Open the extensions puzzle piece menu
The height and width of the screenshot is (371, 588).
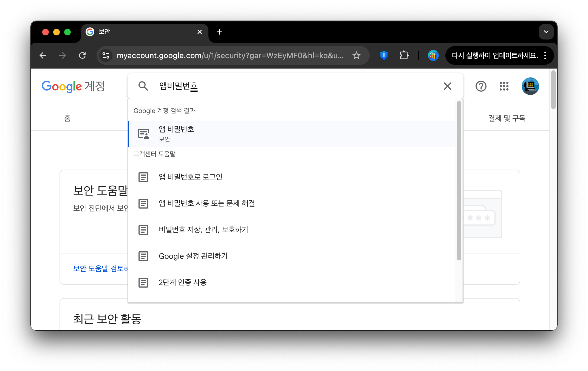click(x=404, y=55)
